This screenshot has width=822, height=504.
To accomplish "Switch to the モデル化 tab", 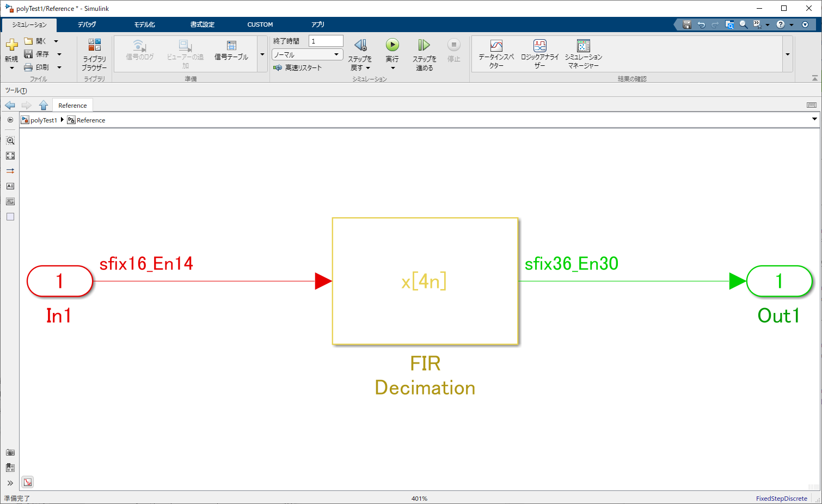I will pos(145,24).
